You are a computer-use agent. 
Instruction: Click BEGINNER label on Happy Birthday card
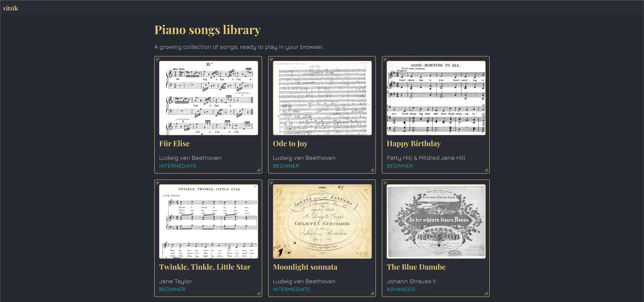tap(400, 166)
